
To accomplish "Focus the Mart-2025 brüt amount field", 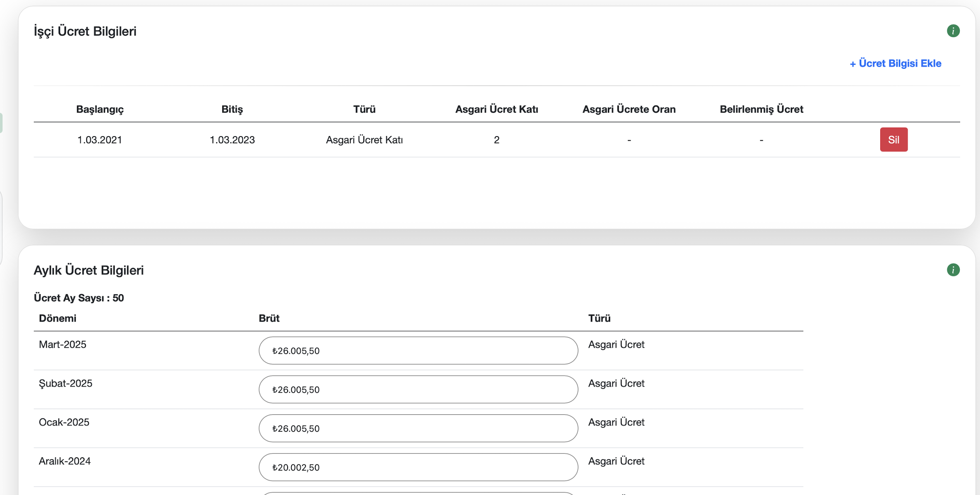I will (418, 351).
